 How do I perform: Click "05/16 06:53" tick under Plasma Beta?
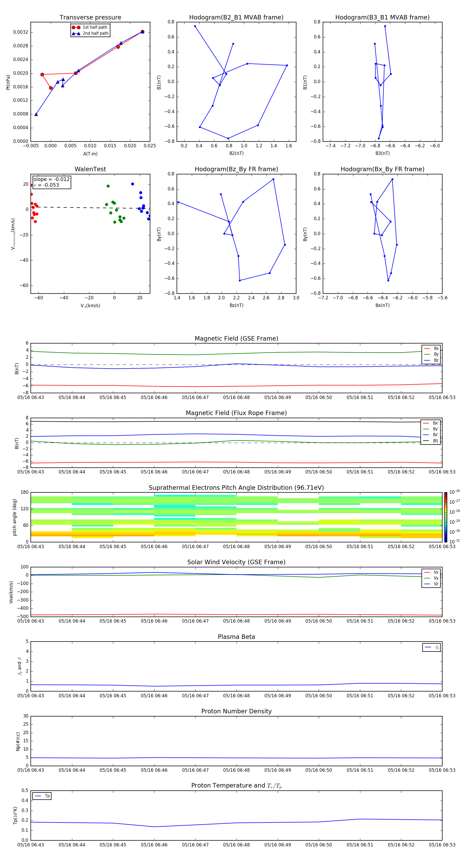(x=442, y=696)
